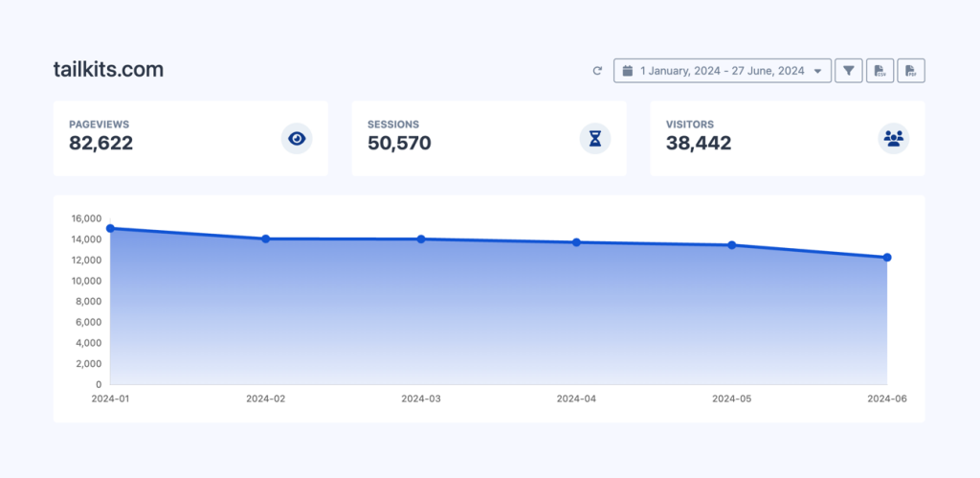Click the 38,442 visitors value
Screen dimensions: 980x478
point(699,144)
